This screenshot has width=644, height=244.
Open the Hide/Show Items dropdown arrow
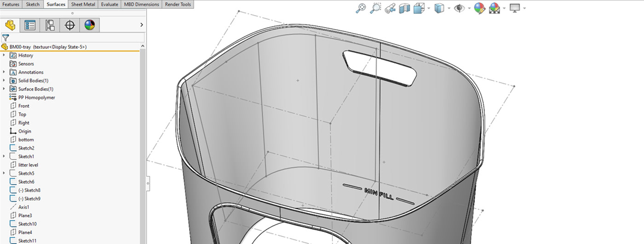(469, 8)
